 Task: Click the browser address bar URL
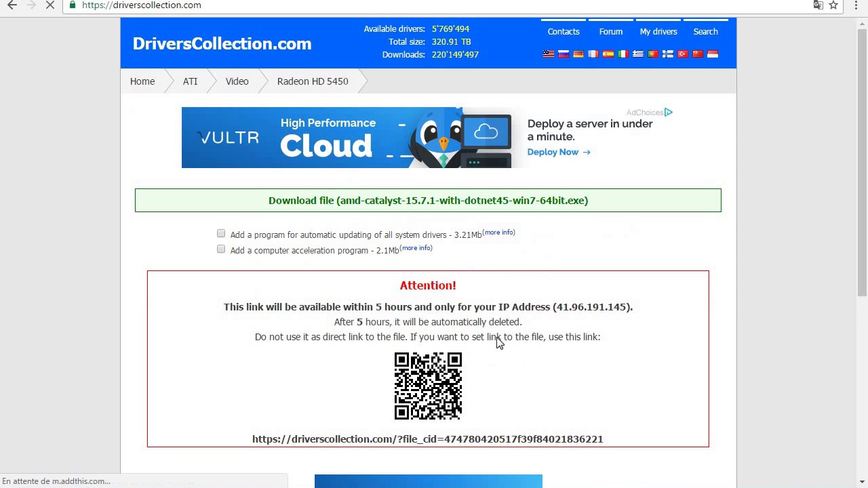141,5
